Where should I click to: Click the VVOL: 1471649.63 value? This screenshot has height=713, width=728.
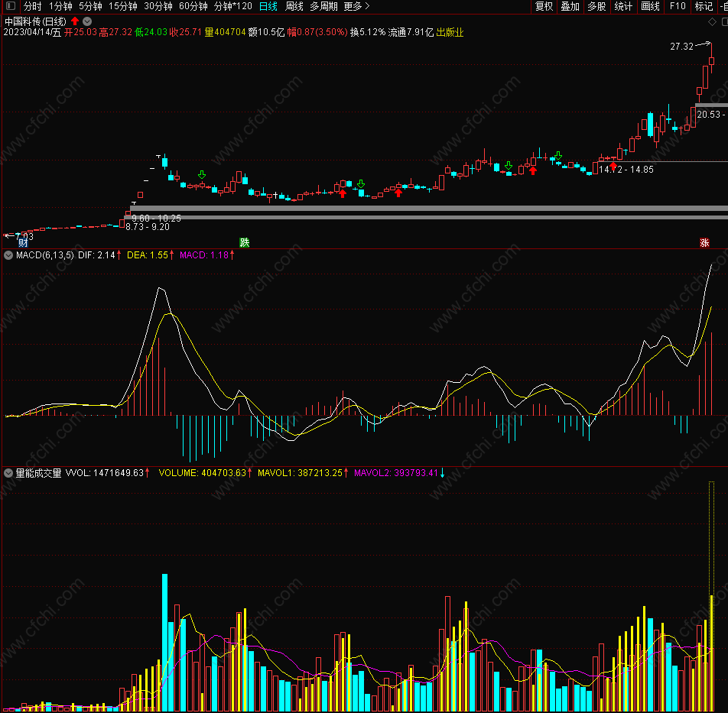105,473
